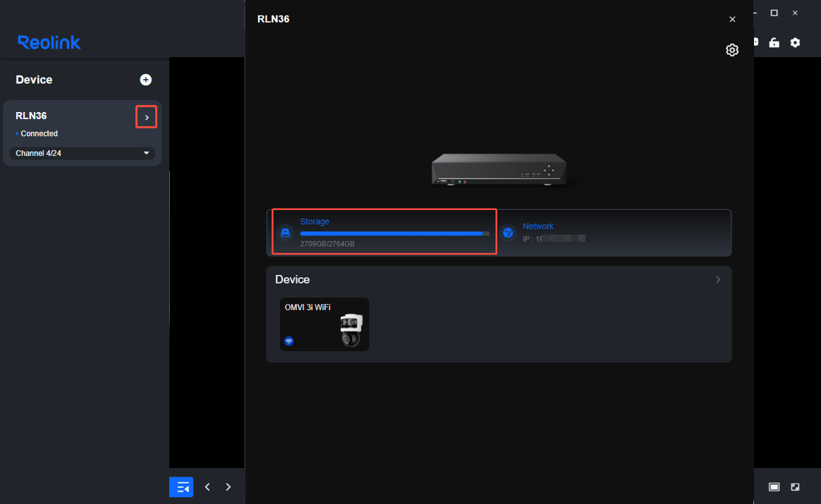Click the lock icon in top toolbar
Image resolution: width=821 pixels, height=504 pixels.
coord(774,43)
